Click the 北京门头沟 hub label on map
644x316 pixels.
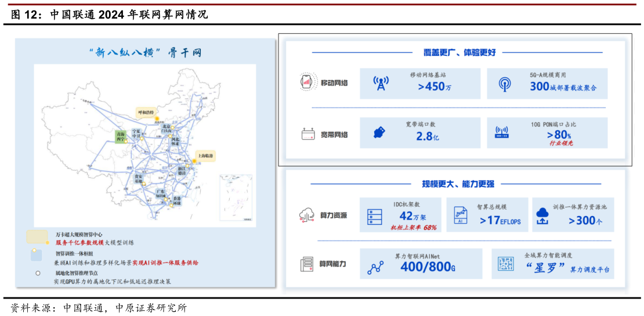(x=167, y=128)
